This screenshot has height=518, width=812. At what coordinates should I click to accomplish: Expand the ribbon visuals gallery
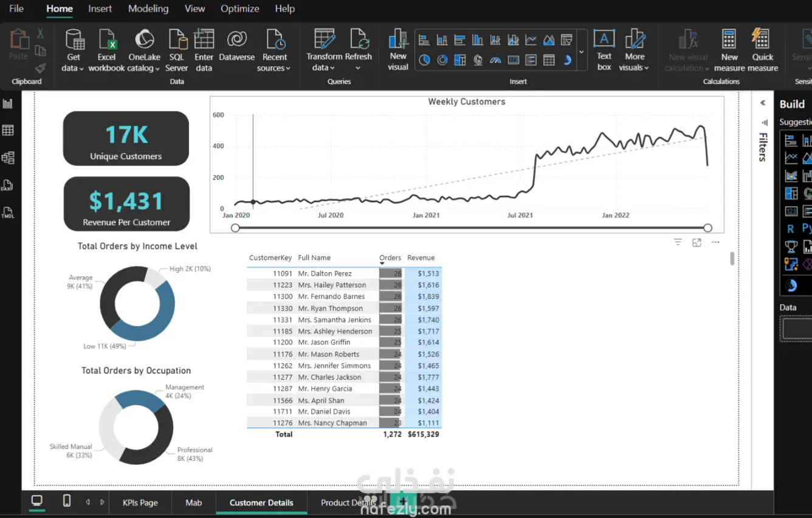click(x=581, y=52)
